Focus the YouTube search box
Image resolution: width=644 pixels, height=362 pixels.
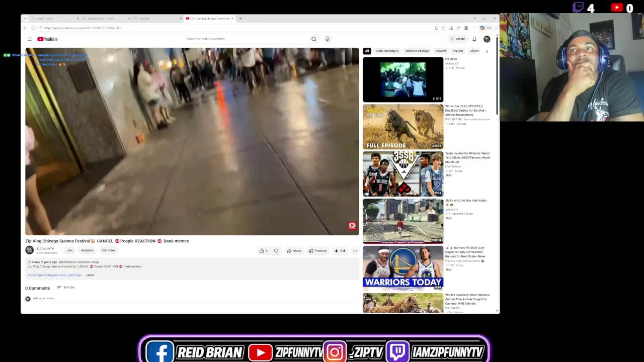tap(247, 39)
